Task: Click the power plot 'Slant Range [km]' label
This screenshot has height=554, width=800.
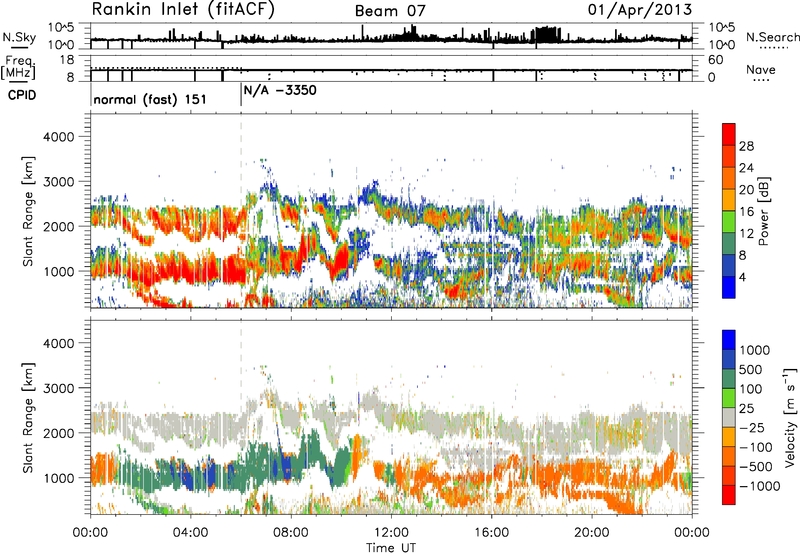Action: click(x=28, y=211)
